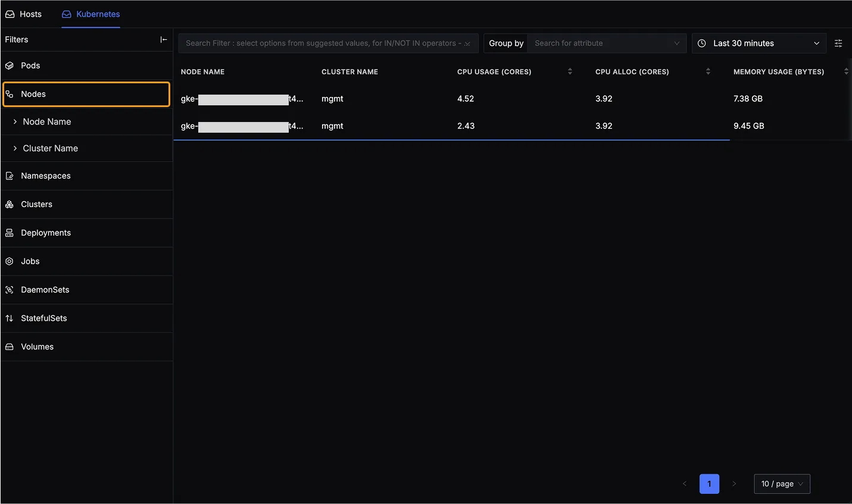Screen dimensions: 852x504
Task: Click the Volumes storage icon
Action: coord(9,346)
